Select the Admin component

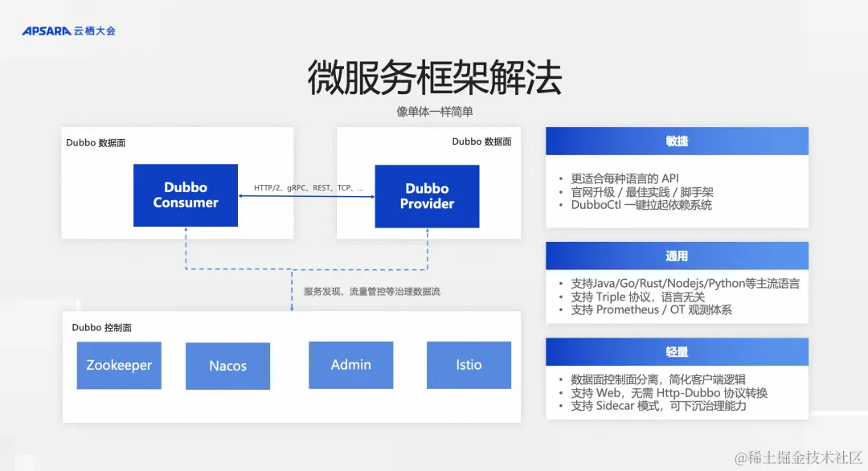point(350,365)
